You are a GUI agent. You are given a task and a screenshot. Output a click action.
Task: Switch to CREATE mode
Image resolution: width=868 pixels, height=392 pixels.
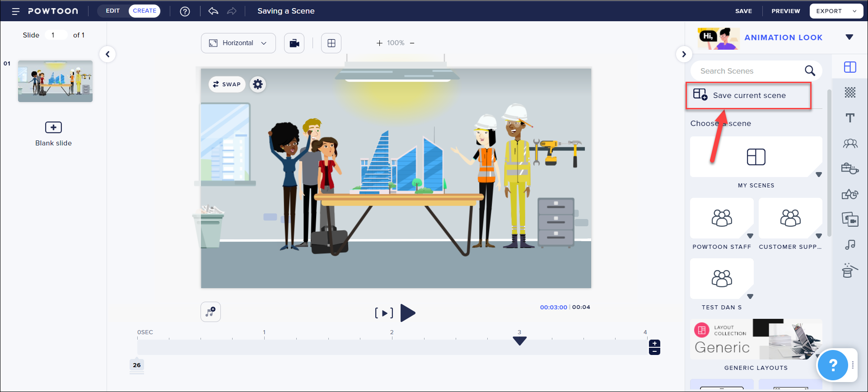click(x=145, y=11)
